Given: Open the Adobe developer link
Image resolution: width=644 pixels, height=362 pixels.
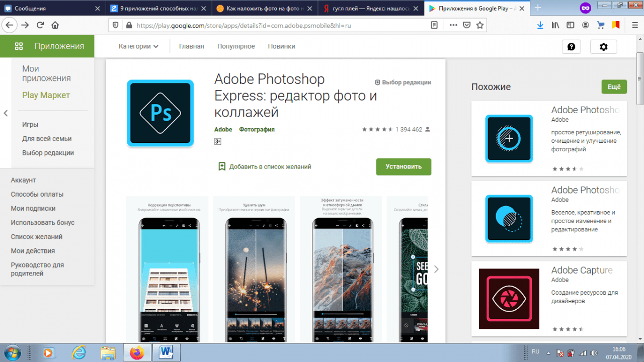Looking at the screenshot, I should [x=223, y=129].
